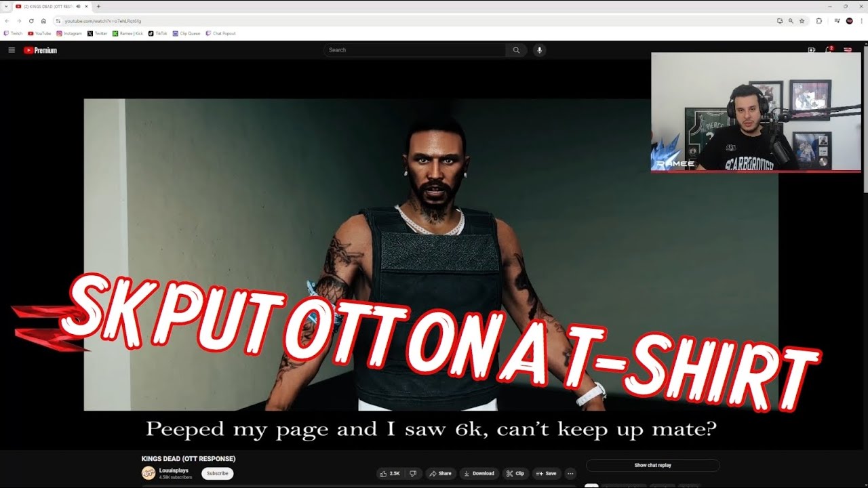Image resolution: width=868 pixels, height=488 pixels.
Task: Click the YouTube Search input field
Action: [x=414, y=50]
